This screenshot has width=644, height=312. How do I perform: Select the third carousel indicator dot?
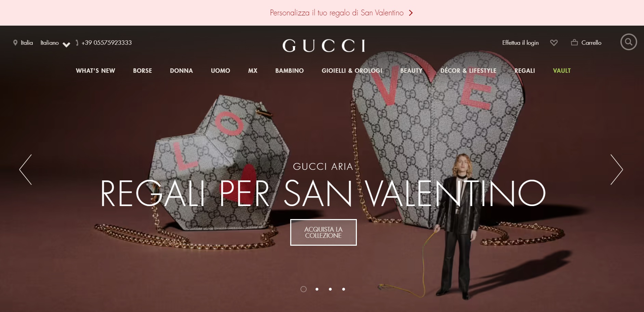pyautogui.click(x=330, y=289)
